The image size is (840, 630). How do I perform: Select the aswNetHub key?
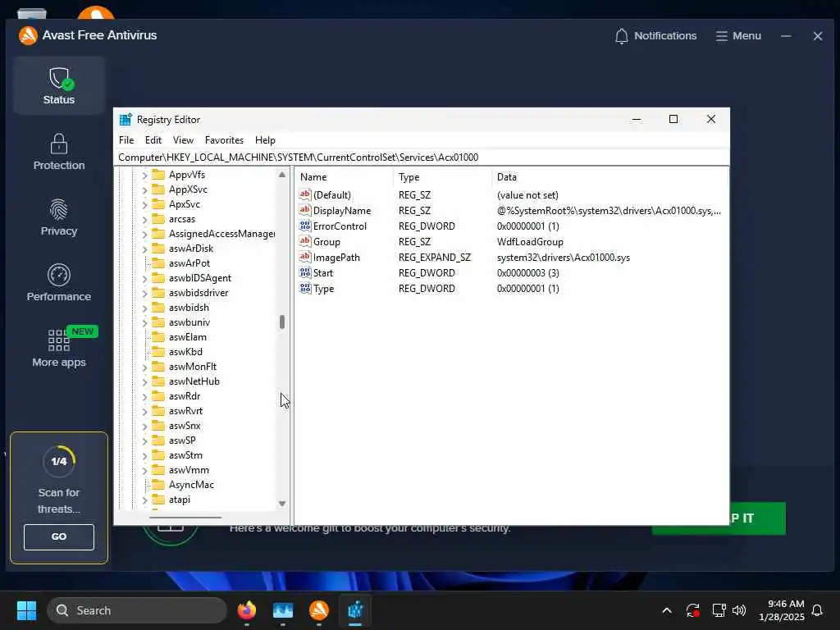tap(194, 381)
